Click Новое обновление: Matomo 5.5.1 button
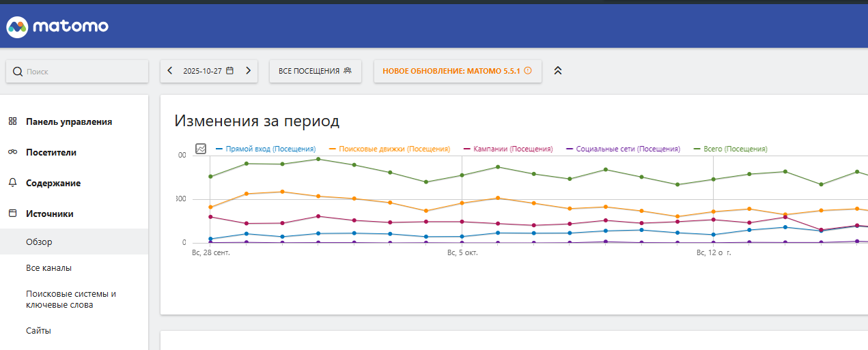The width and height of the screenshot is (868, 350). pos(457,71)
